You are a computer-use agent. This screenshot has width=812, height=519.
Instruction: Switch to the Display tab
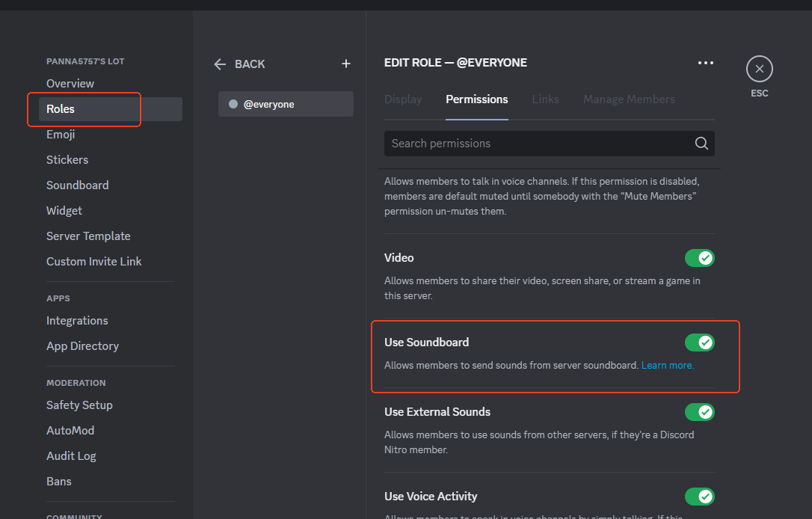click(x=403, y=99)
